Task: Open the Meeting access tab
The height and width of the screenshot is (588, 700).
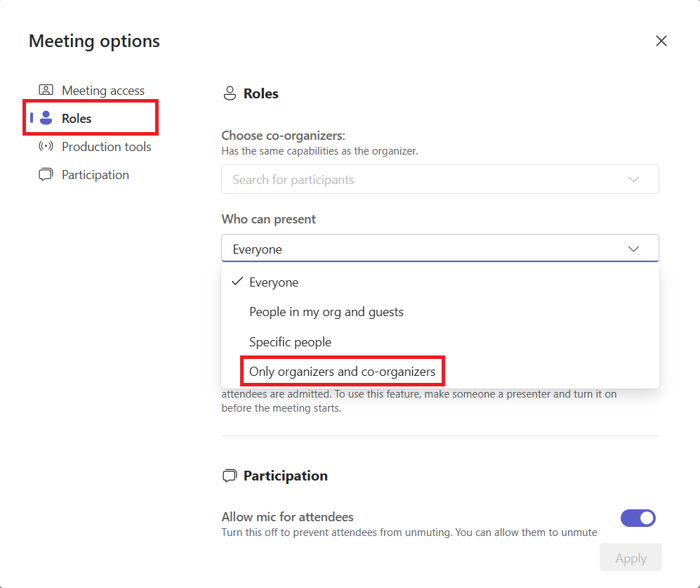Action: (x=103, y=90)
